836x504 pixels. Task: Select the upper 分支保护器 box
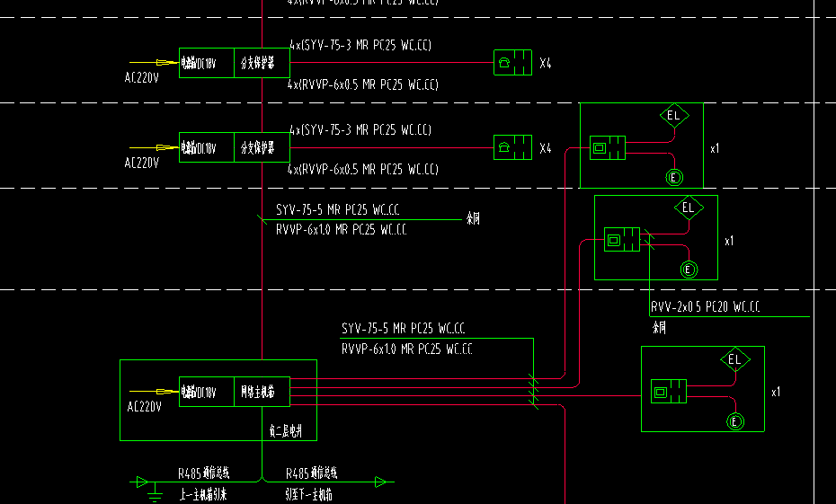(262, 63)
